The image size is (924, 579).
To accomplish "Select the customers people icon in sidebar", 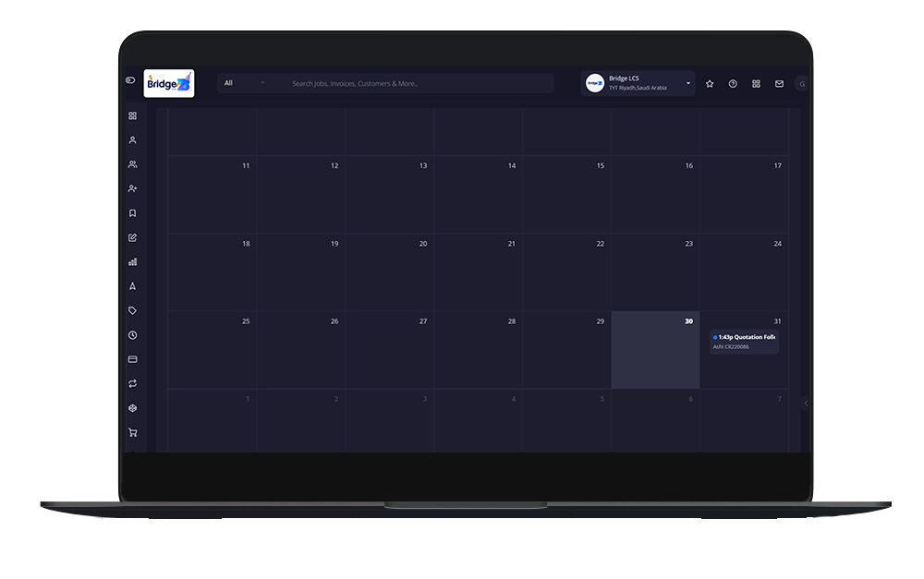I will tap(132, 163).
